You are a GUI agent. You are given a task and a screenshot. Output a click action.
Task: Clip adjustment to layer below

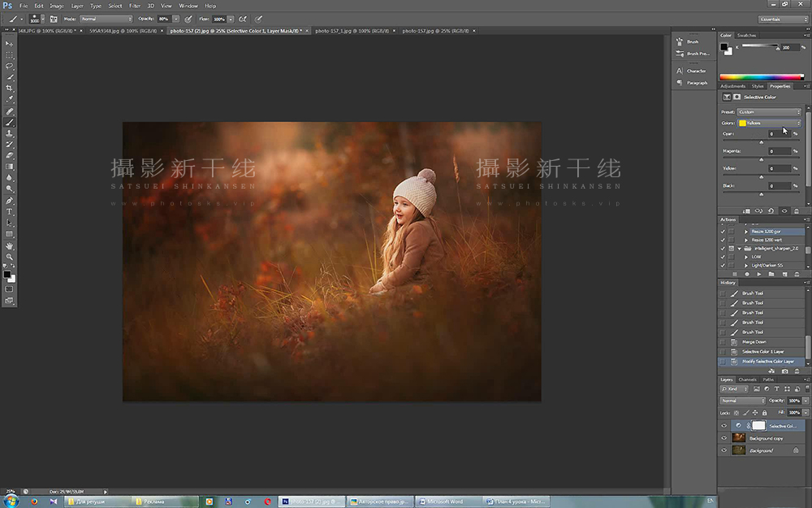click(746, 211)
